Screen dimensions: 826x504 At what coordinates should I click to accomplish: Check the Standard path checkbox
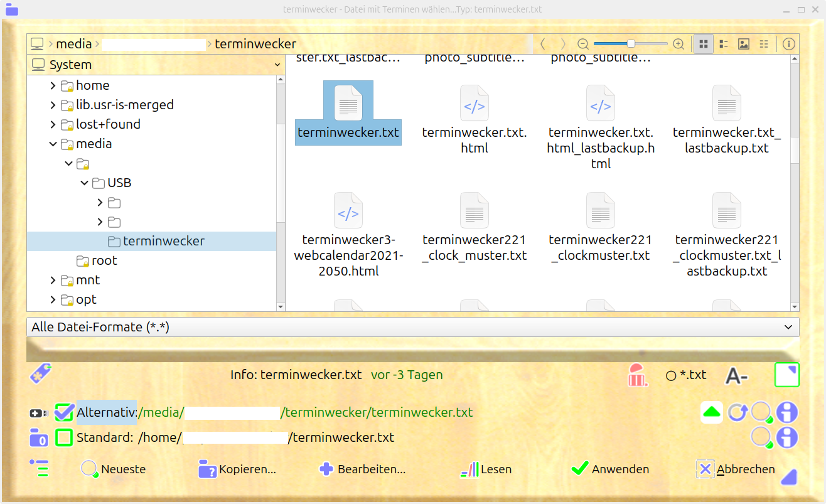point(64,437)
